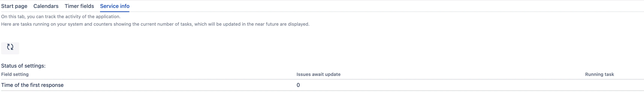Click the gray update button above Status of settings
Screen dimensions: 644x108
coord(10,48)
